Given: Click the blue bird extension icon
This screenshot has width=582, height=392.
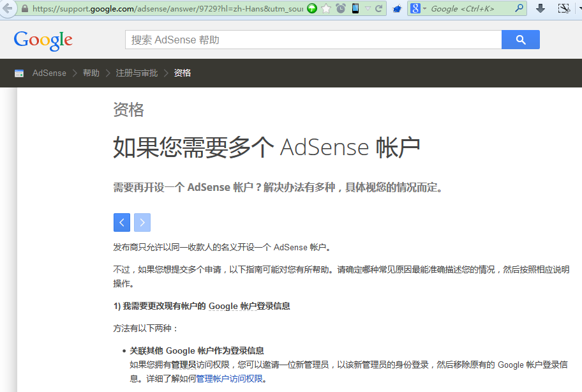Looking at the screenshot, I should coord(397,8).
